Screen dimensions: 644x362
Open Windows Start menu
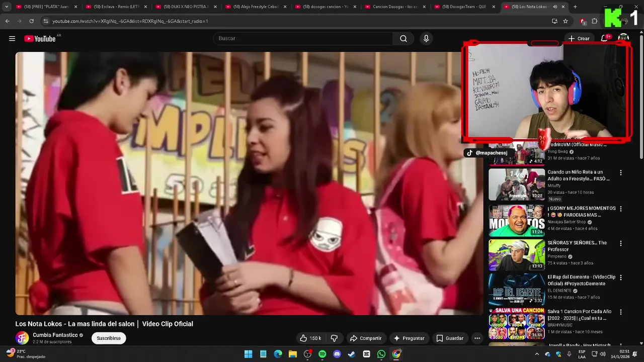(x=248, y=354)
